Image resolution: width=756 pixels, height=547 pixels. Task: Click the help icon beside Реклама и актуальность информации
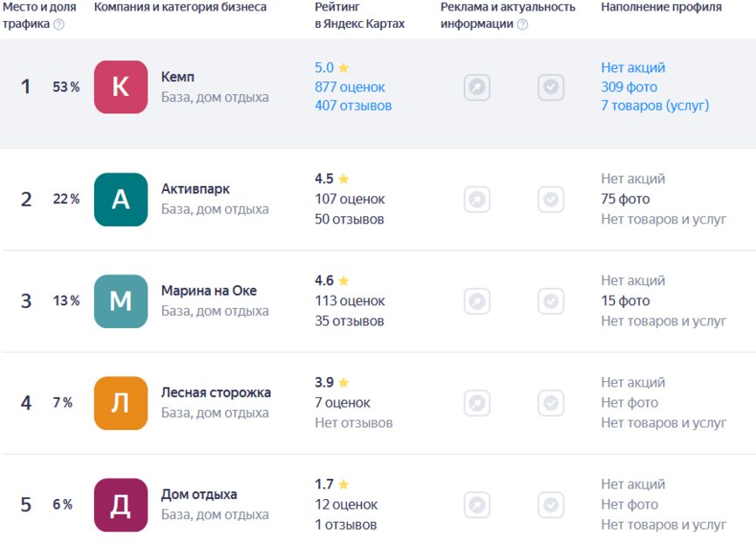pyautogui.click(x=522, y=24)
